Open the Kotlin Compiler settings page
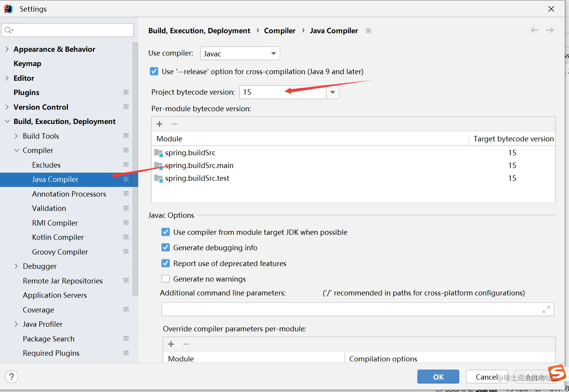This screenshot has width=569, height=392. (58, 237)
